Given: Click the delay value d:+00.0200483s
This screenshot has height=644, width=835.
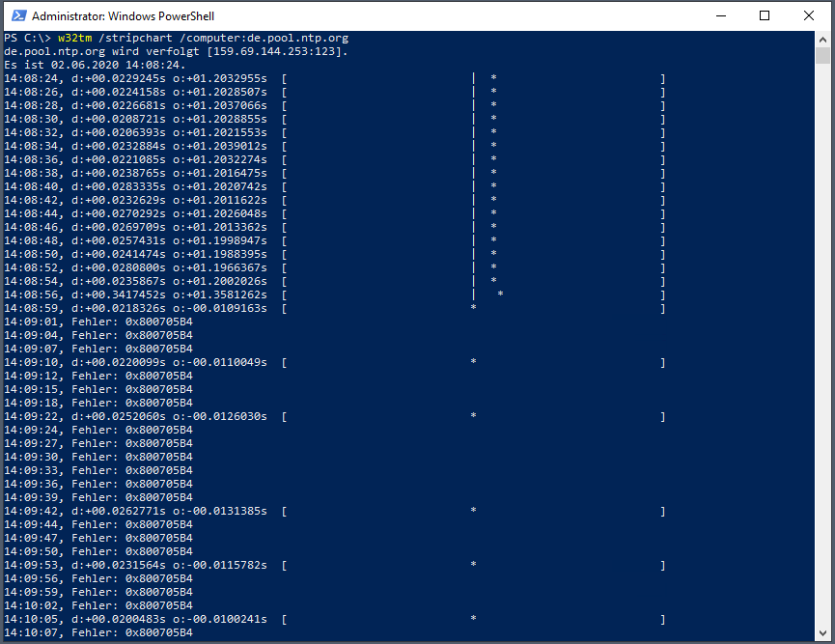Looking at the screenshot, I should pos(118,620).
